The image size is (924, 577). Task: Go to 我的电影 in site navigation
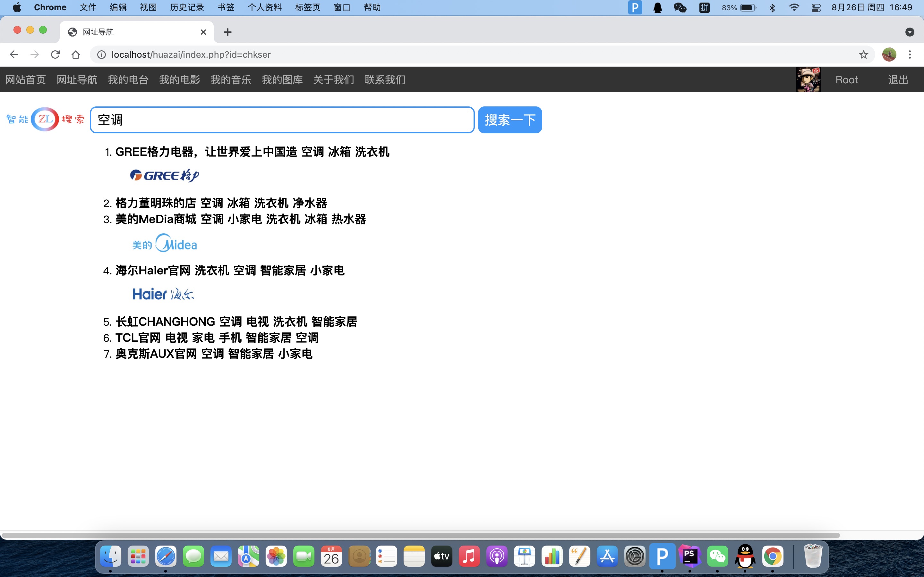(x=179, y=80)
